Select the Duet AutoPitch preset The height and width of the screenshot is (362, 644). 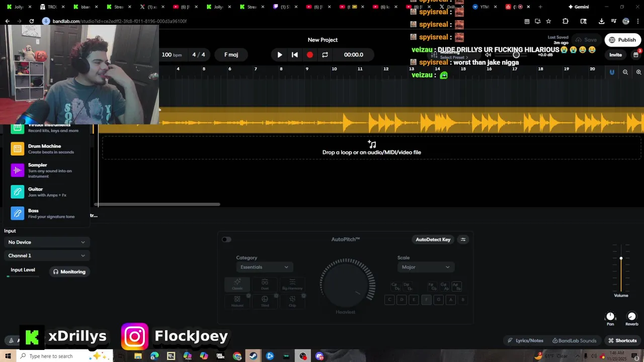click(265, 284)
